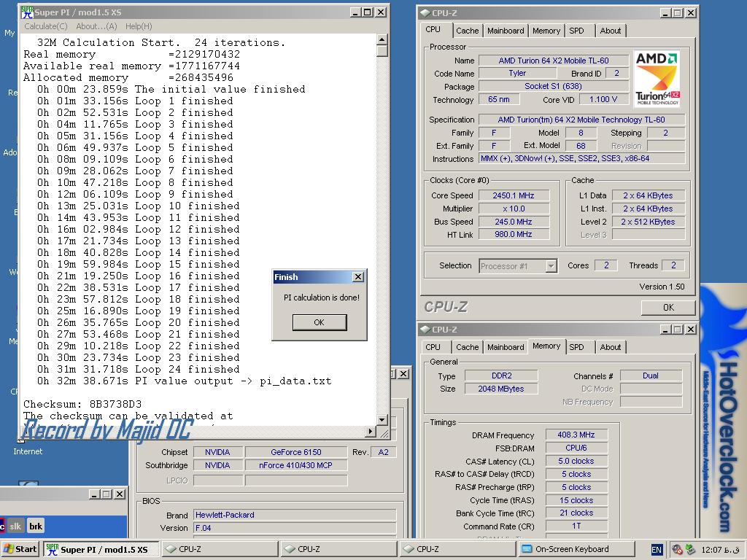Minimize the top CPU-Z window

(666, 13)
